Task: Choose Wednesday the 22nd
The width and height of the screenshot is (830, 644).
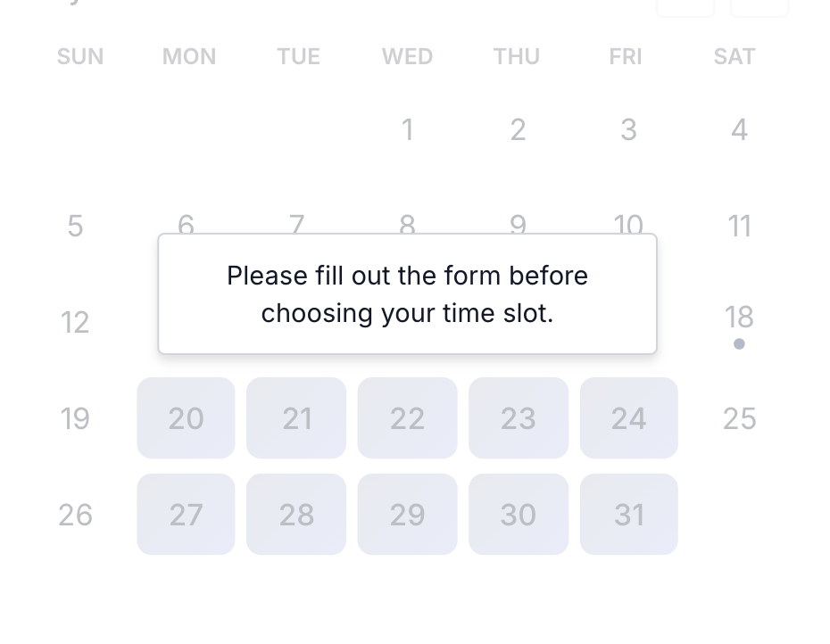Action: [x=408, y=418]
